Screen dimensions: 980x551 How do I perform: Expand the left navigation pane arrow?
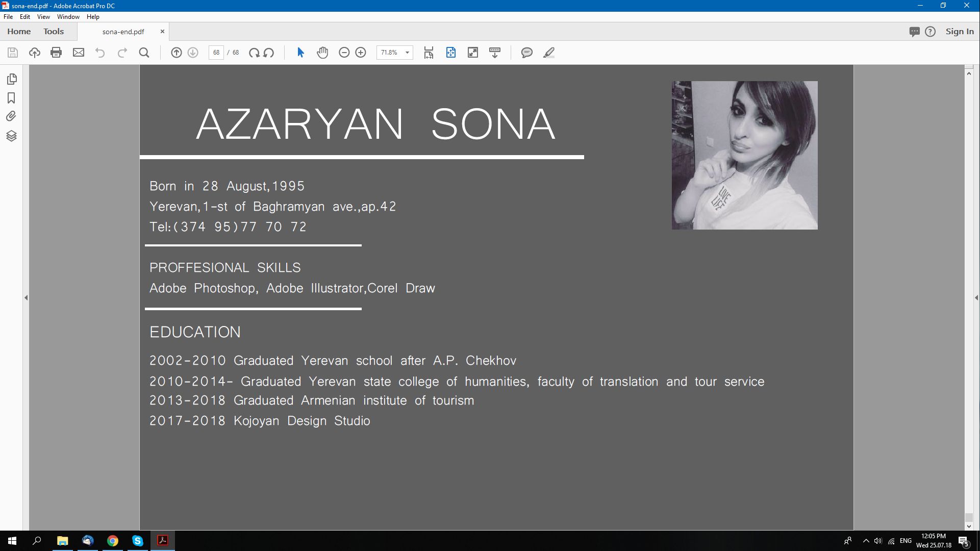(26, 297)
